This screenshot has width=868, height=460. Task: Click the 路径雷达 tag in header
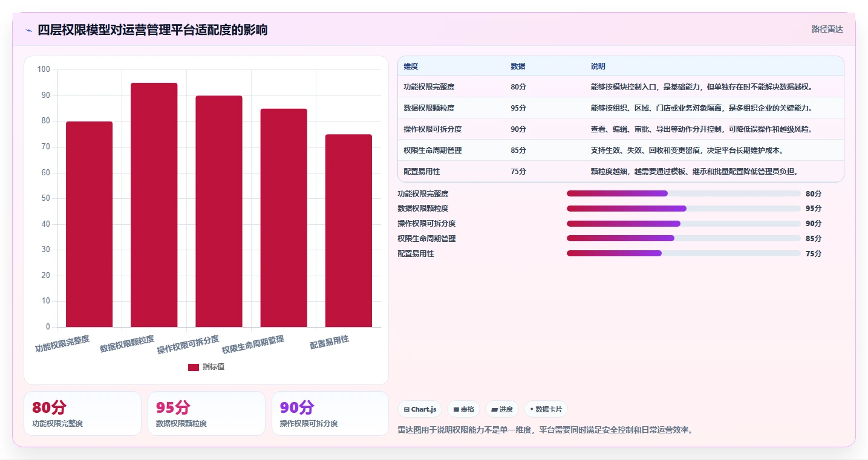[827, 29]
